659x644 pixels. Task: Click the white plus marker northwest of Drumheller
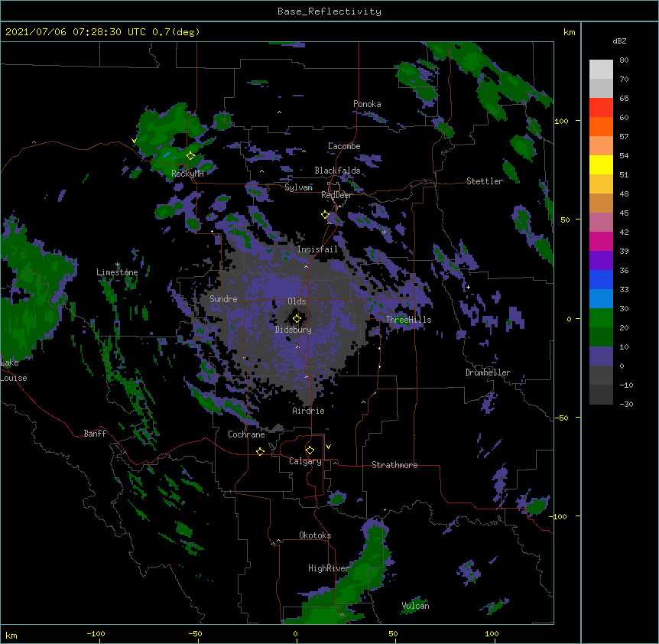click(x=468, y=287)
